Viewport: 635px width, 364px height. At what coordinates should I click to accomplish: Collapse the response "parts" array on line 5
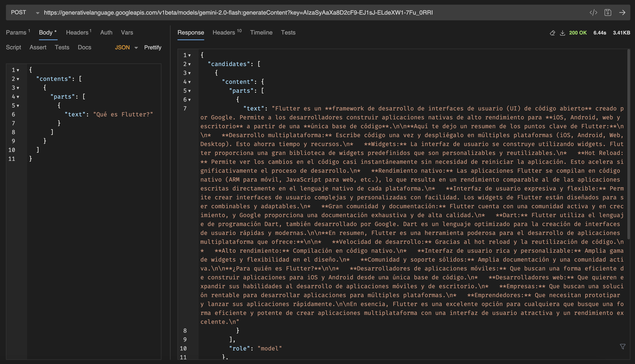point(189,91)
